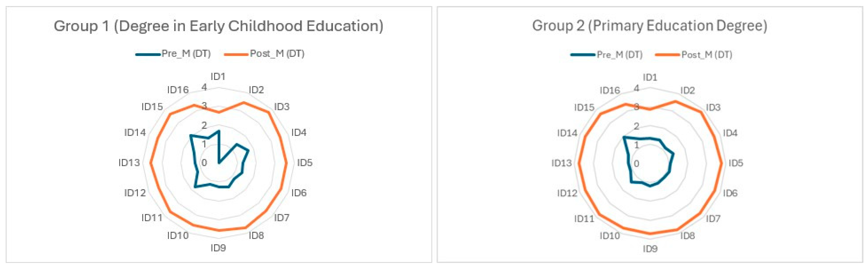This screenshot has width=868, height=268.
Task: Click the ID7 axis label in Group 2
Action: tap(713, 219)
